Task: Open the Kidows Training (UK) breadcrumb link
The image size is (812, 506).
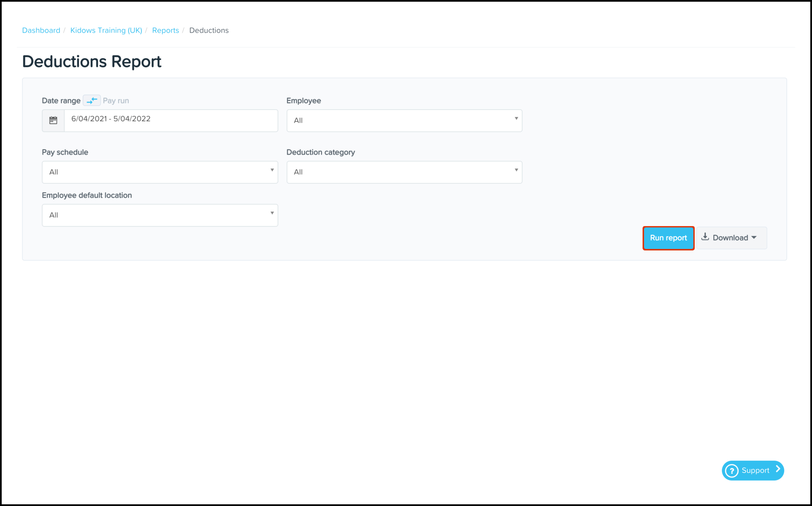Action: [x=106, y=30]
